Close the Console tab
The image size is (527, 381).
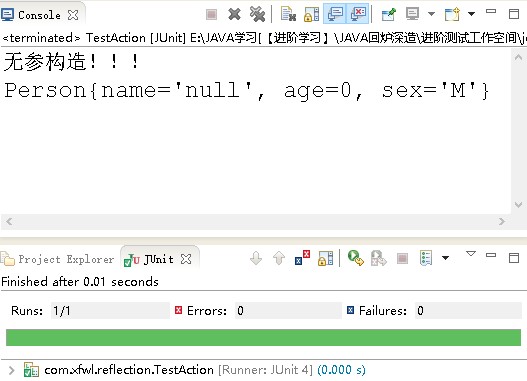73,15
